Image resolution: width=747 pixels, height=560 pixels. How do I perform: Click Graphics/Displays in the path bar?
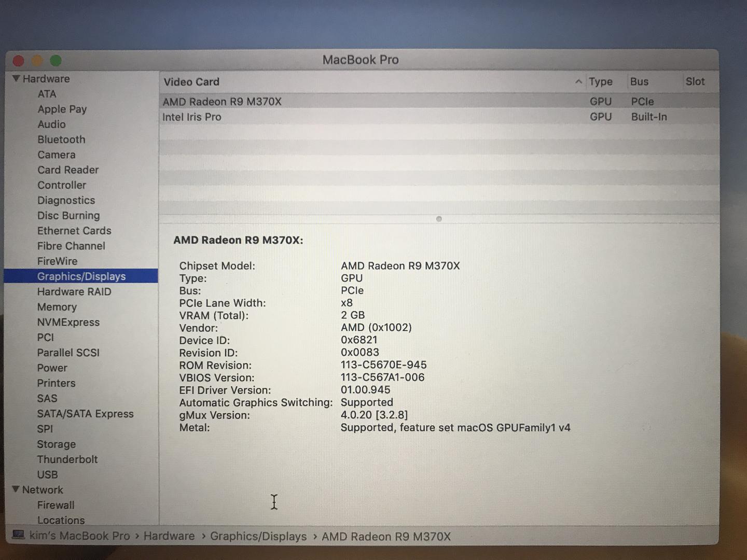click(x=258, y=536)
